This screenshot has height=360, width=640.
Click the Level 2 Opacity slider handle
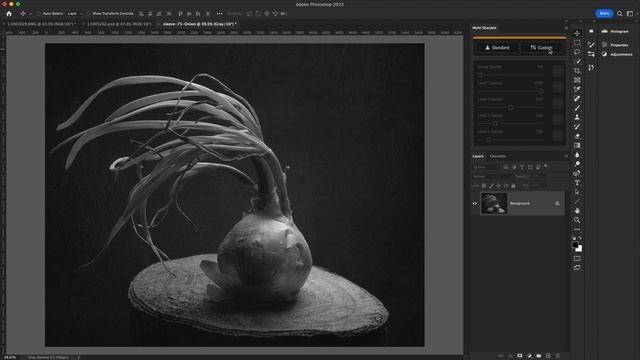(x=511, y=107)
